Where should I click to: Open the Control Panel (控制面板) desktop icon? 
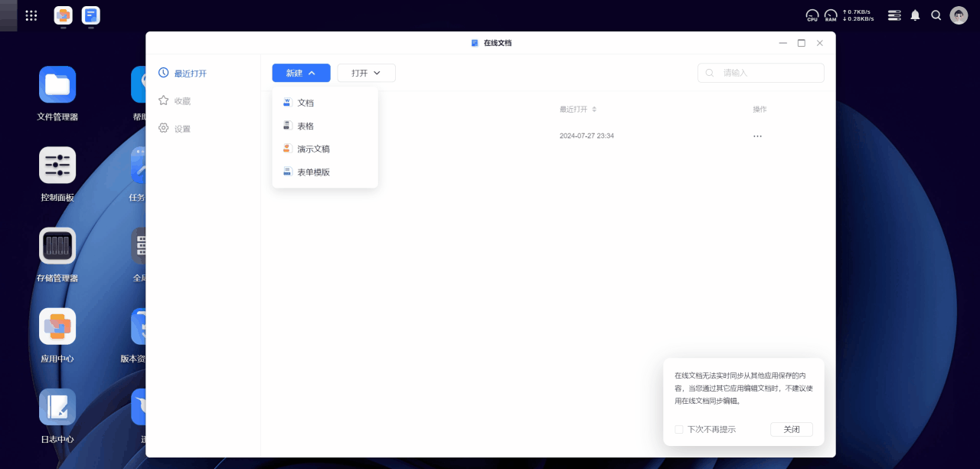[57, 165]
